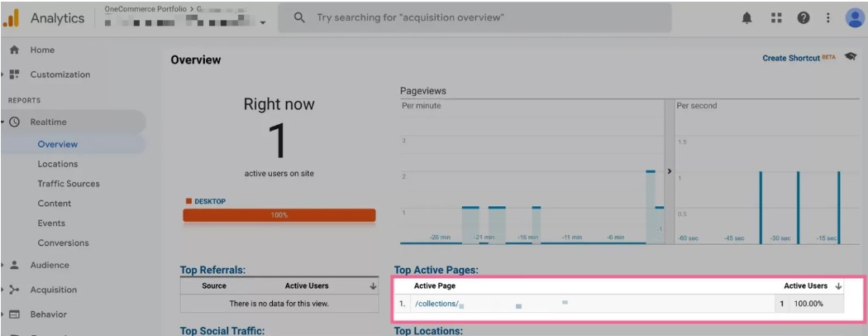Click the chart expand arrow between graphs

pyautogui.click(x=670, y=171)
